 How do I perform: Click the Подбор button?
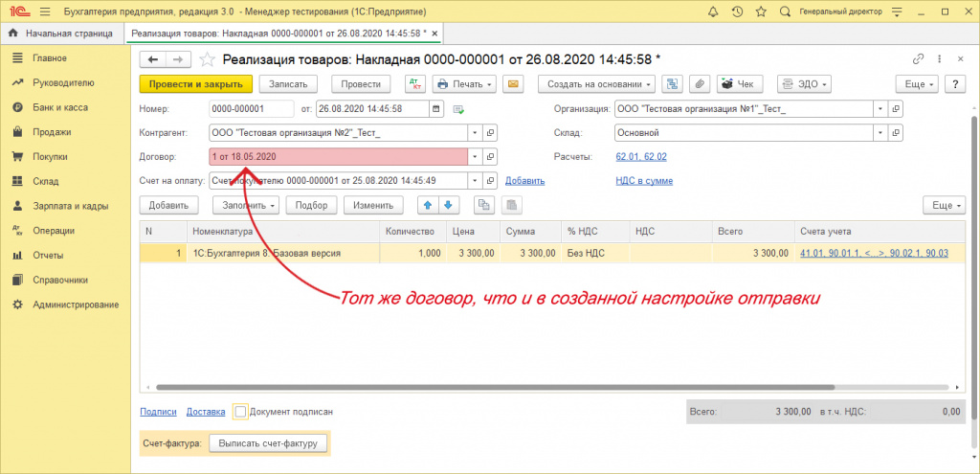(x=312, y=205)
